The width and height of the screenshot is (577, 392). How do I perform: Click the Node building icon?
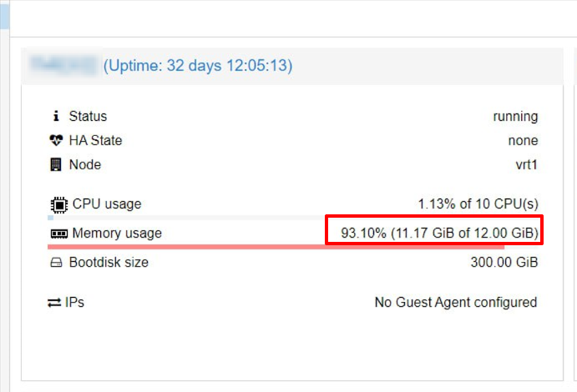56,164
